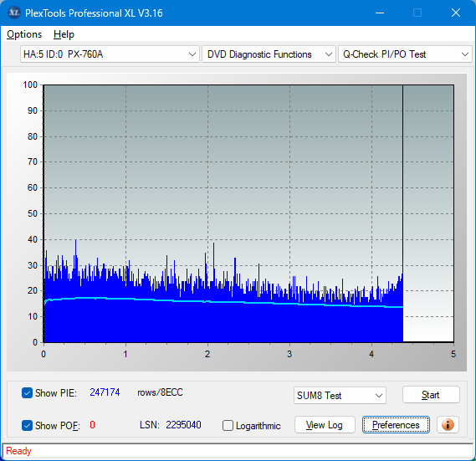Open the SUM8 Test mode dropdown
Viewport: 476px width, 461px height.
[x=340, y=396]
